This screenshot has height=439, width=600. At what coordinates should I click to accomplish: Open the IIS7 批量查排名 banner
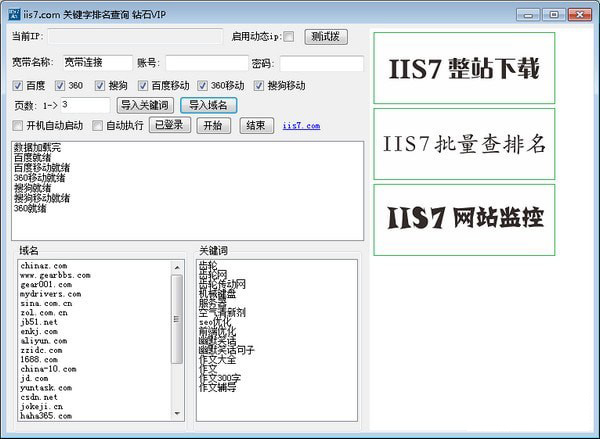[x=464, y=143]
